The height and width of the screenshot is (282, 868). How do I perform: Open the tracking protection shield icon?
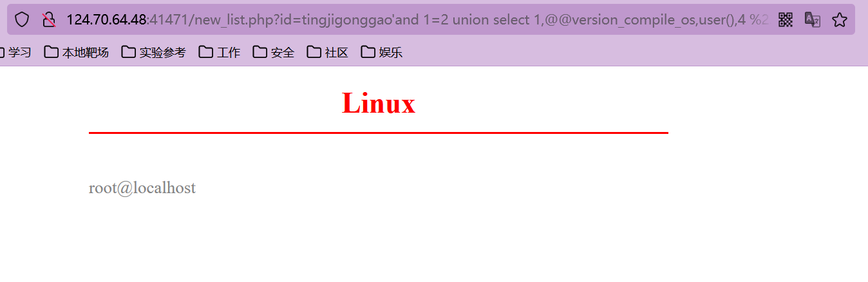pyautogui.click(x=22, y=19)
